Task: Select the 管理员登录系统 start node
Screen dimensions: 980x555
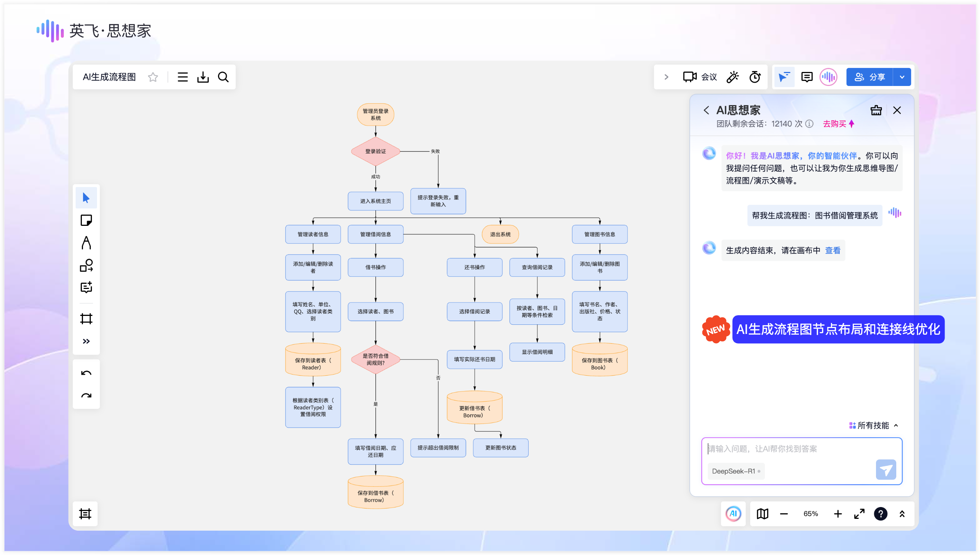Action: pos(375,114)
